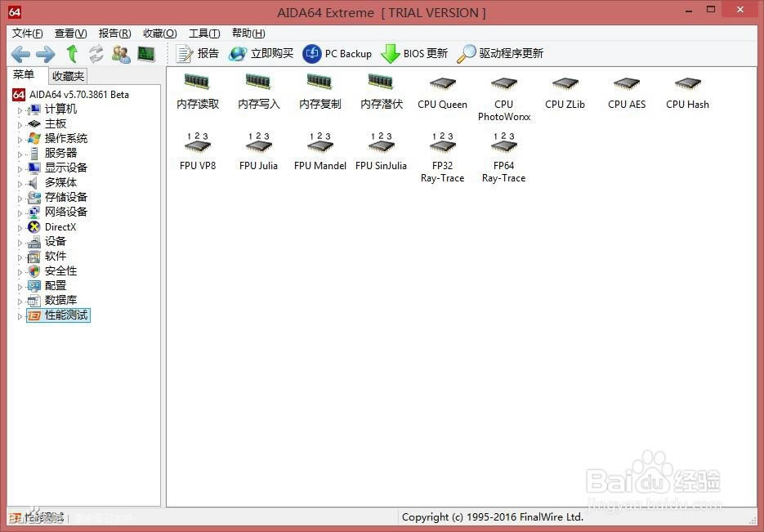Maximize the AIDA64 Extreme window

[x=711, y=10]
